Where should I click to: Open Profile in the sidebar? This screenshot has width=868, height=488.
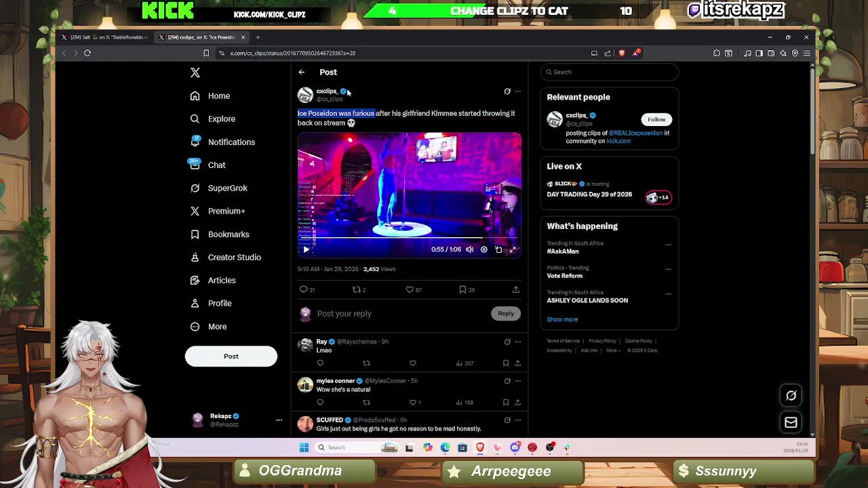point(211,303)
